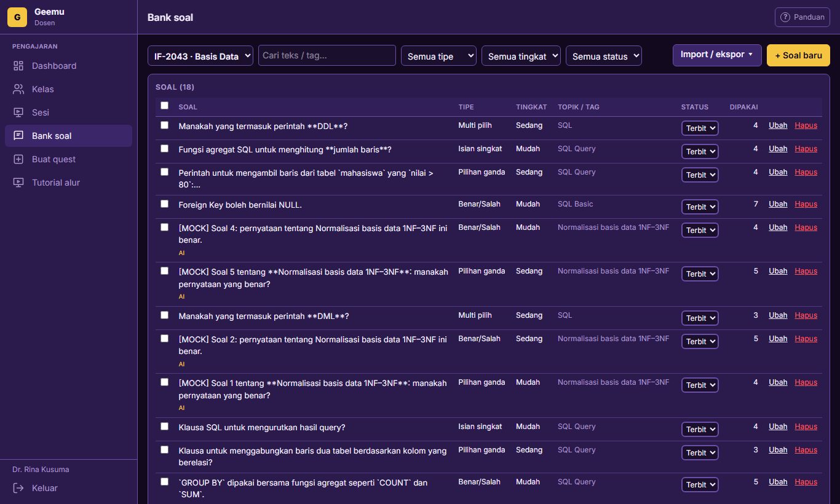
Task: Go to Dashboard in the sidebar
Action: (x=68, y=66)
